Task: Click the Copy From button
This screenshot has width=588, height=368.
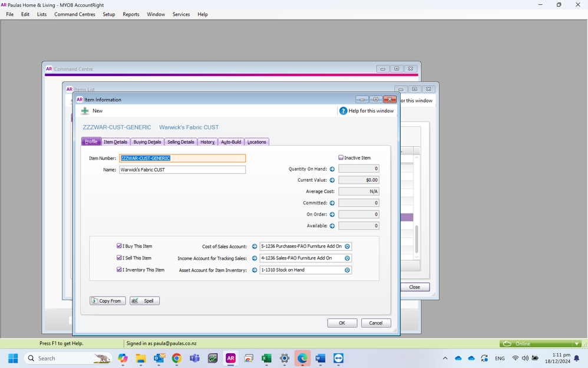Action: point(108,301)
